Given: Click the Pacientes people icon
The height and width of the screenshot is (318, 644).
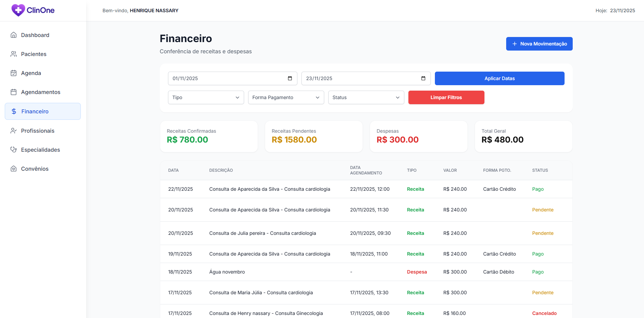Looking at the screenshot, I should [x=14, y=54].
